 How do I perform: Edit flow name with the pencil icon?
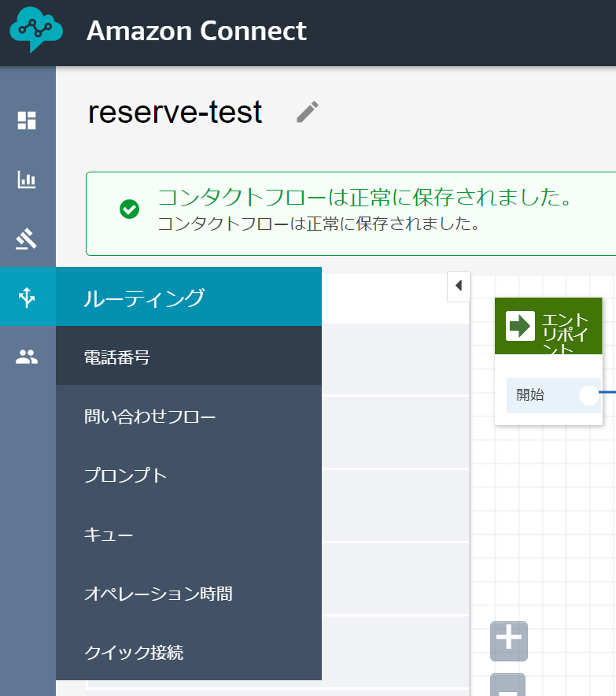[308, 112]
